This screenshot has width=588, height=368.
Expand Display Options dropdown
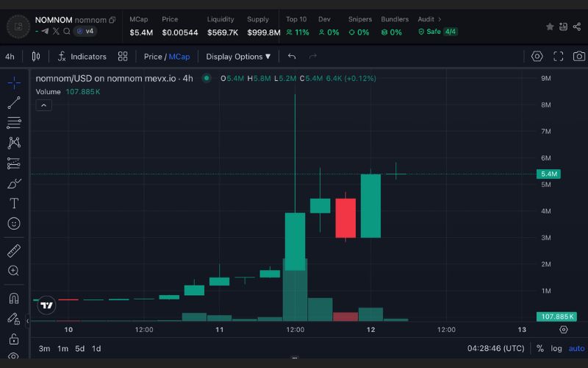(x=238, y=57)
